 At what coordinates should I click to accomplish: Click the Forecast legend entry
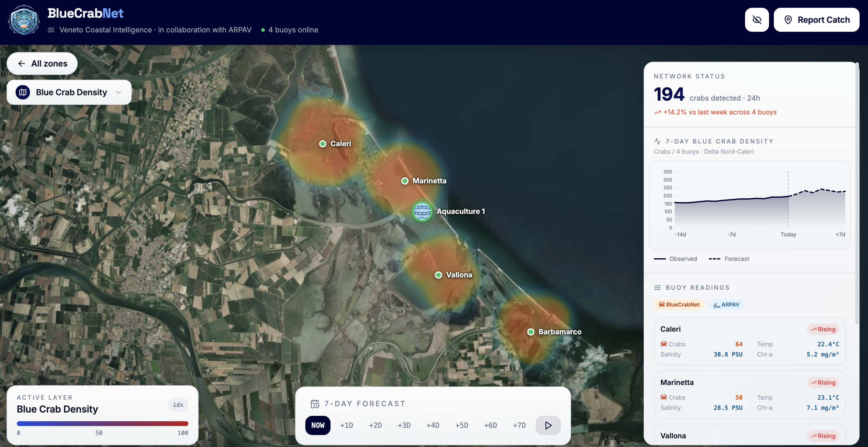point(729,259)
